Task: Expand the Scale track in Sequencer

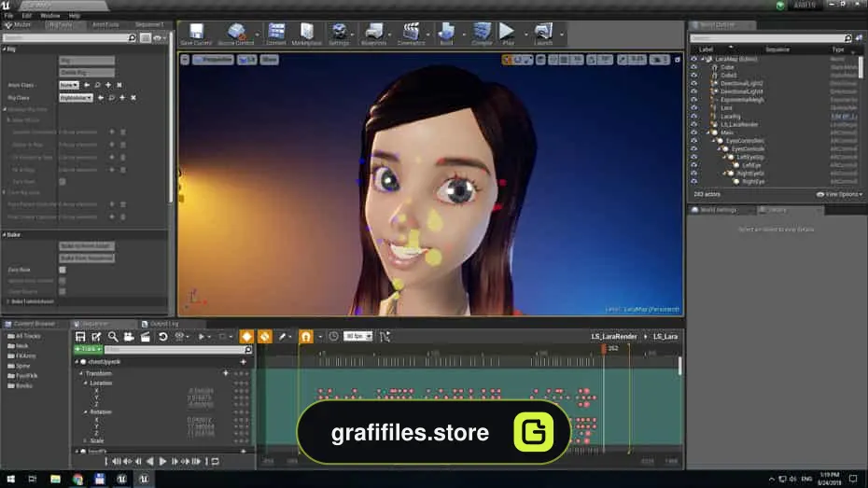Action: point(86,441)
